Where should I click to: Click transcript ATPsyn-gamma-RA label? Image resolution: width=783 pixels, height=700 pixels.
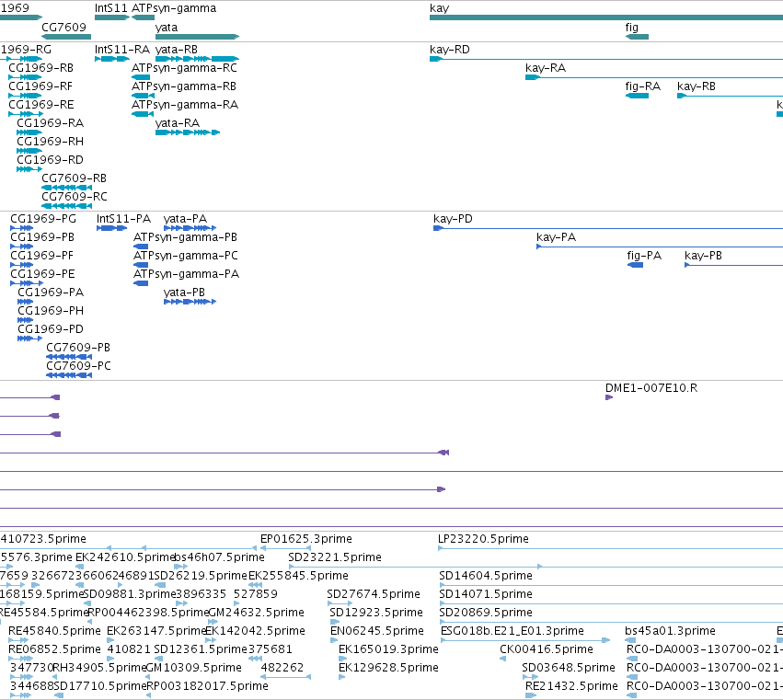click(185, 105)
